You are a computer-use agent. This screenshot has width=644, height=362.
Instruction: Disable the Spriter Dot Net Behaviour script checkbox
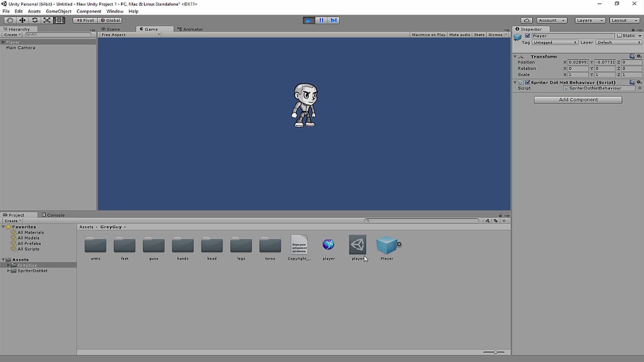528,82
